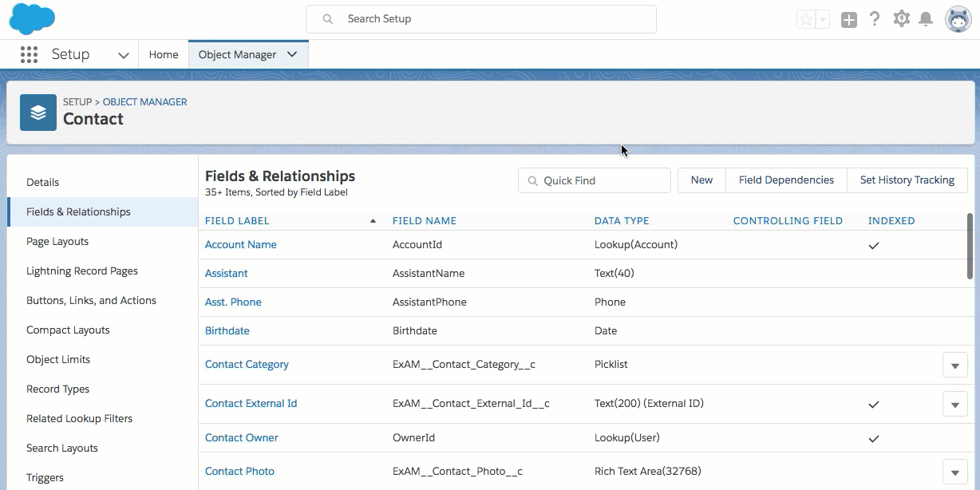Open the Birthdate field link
980x490 pixels.
[x=227, y=331]
